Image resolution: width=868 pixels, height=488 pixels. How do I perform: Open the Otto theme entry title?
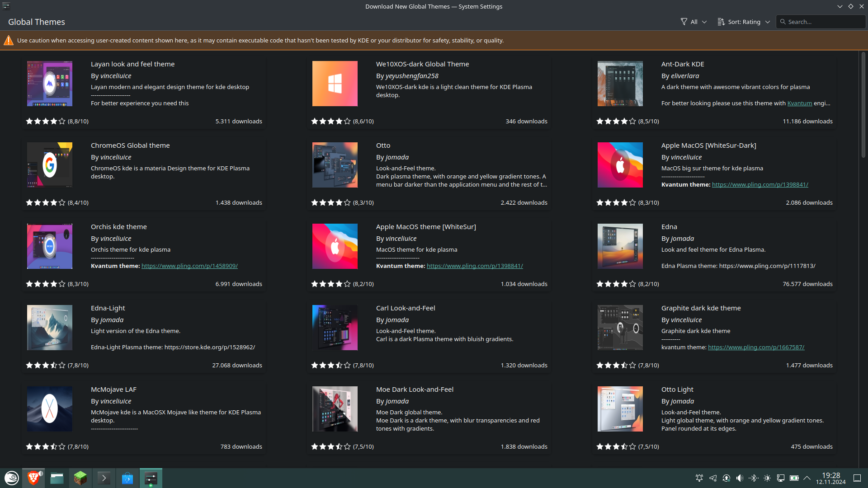point(383,145)
